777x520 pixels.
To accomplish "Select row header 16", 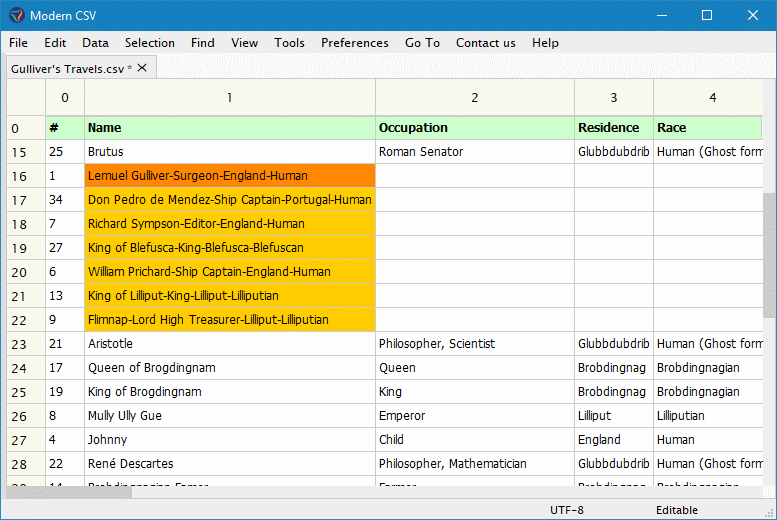I will tap(26, 176).
